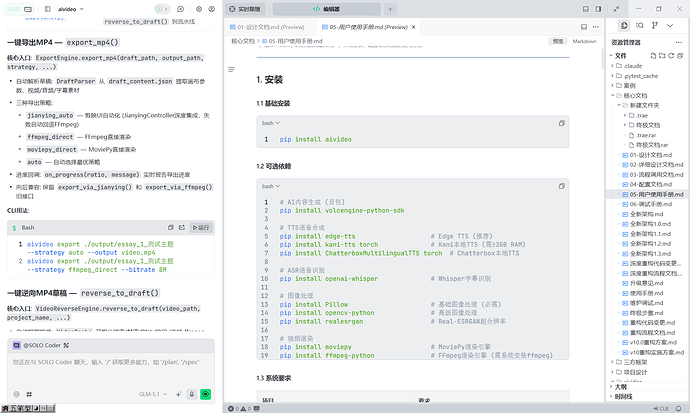The width and height of the screenshot is (690, 413).
Task: Switch the document view to preview mode
Action: coord(558,42)
